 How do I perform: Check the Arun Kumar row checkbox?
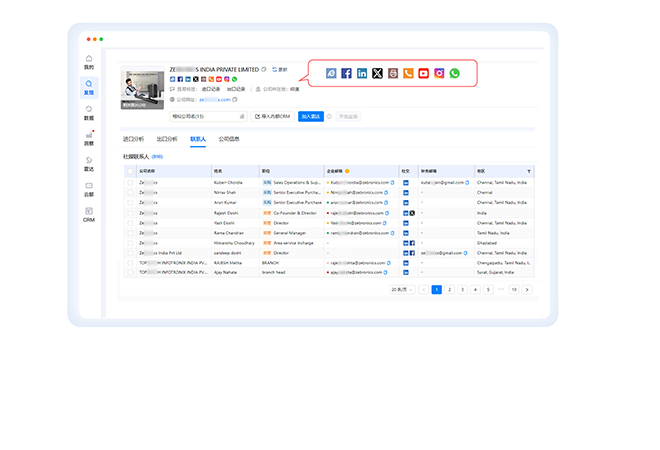click(x=130, y=203)
